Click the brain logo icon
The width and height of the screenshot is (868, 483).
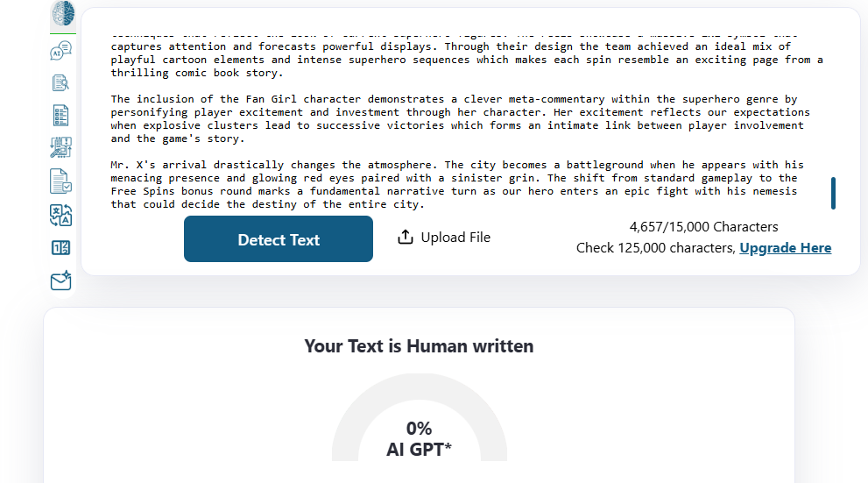63,14
